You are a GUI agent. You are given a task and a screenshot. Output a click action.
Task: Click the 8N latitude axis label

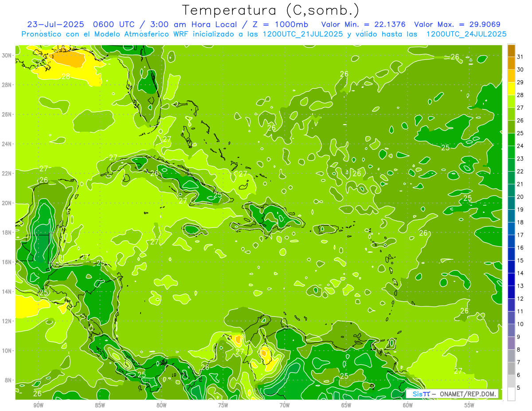coord(8,380)
